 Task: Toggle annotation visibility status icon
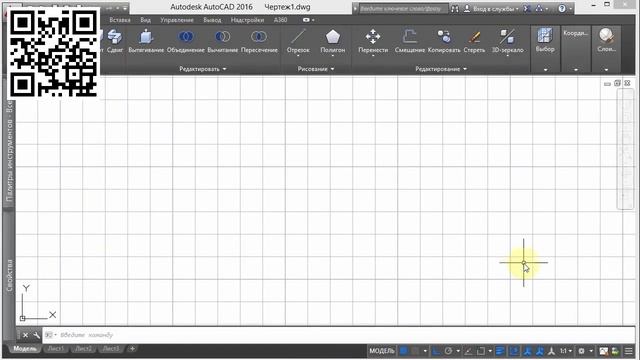click(x=528, y=351)
